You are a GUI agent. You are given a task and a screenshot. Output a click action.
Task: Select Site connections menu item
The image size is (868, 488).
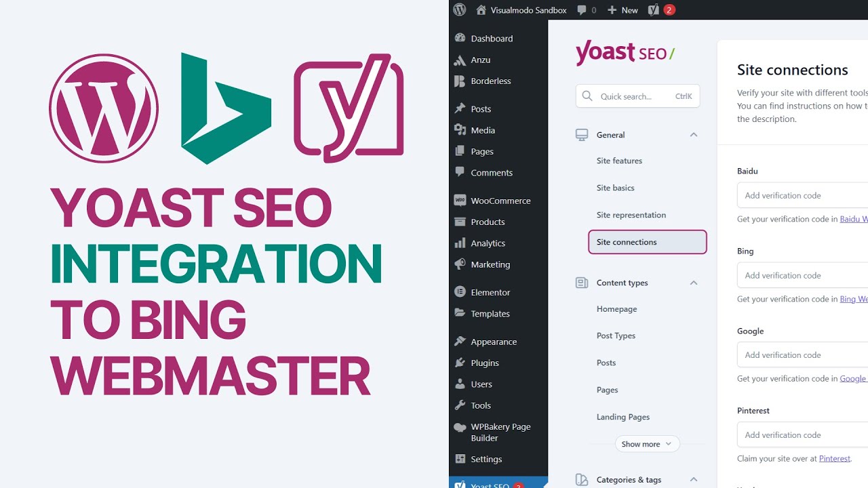(647, 242)
